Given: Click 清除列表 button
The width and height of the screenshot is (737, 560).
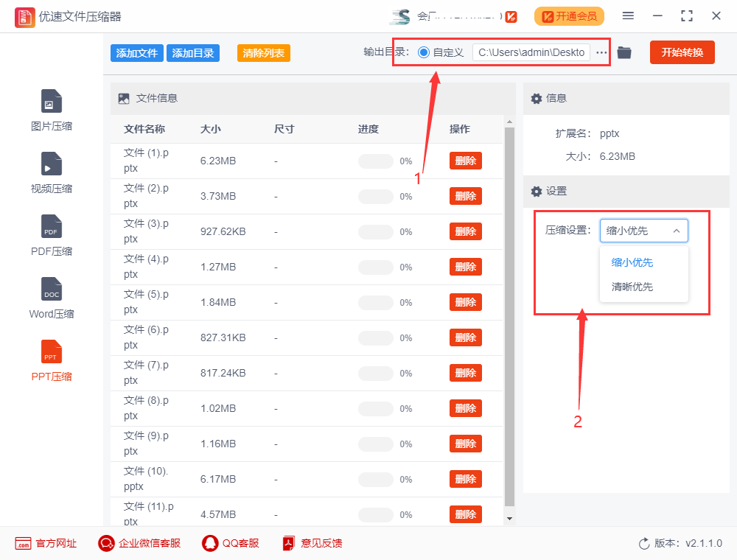Looking at the screenshot, I should coord(264,53).
